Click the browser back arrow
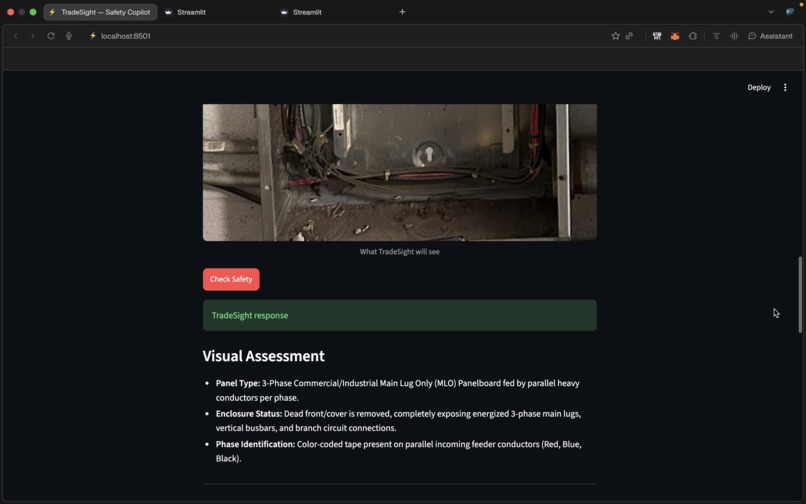 tap(16, 36)
